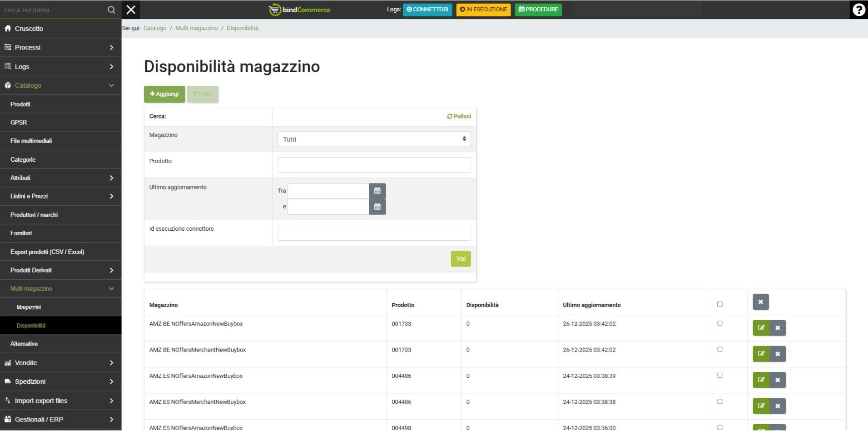This screenshot has width=868, height=431.
Task: Click the Aggiungi button
Action: [164, 94]
